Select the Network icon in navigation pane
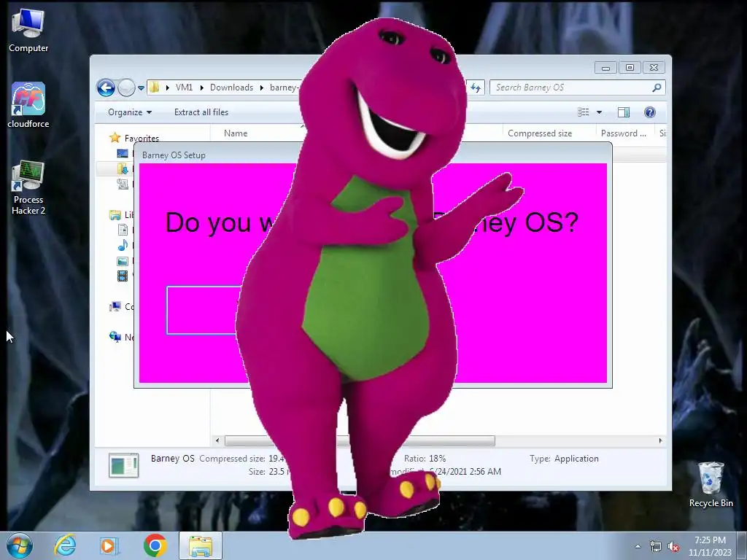Image resolution: width=747 pixels, height=560 pixels. pos(115,337)
